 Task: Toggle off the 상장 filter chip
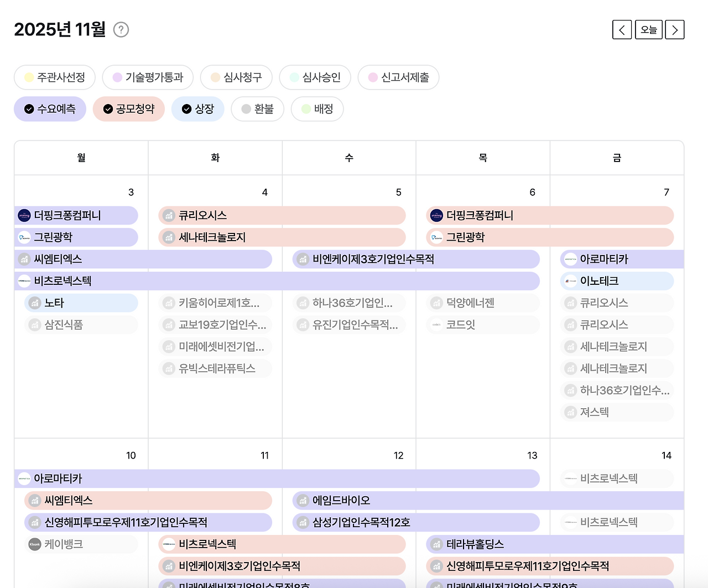197,109
